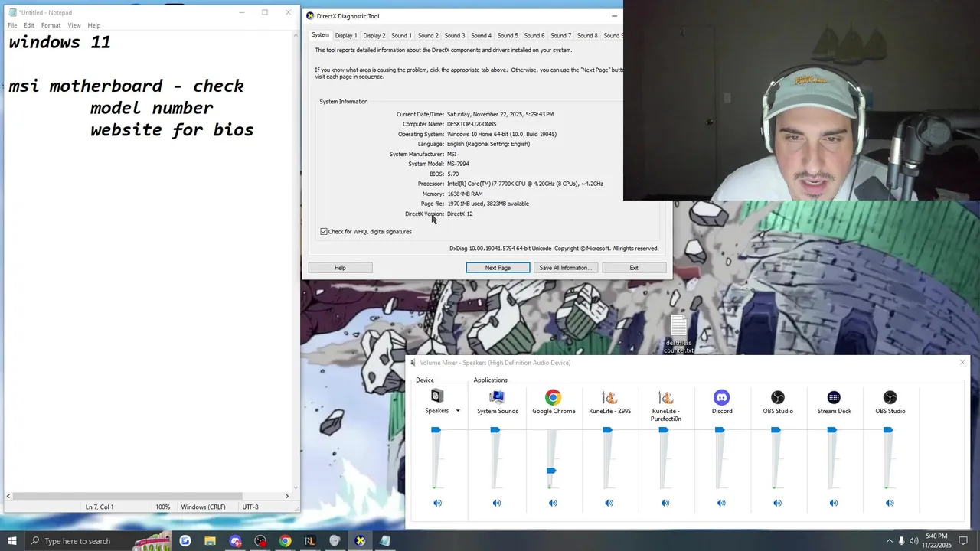Viewport: 980px width, 551px height.
Task: Click Notepad horizontal scrollbar right arrow
Action: (x=287, y=496)
